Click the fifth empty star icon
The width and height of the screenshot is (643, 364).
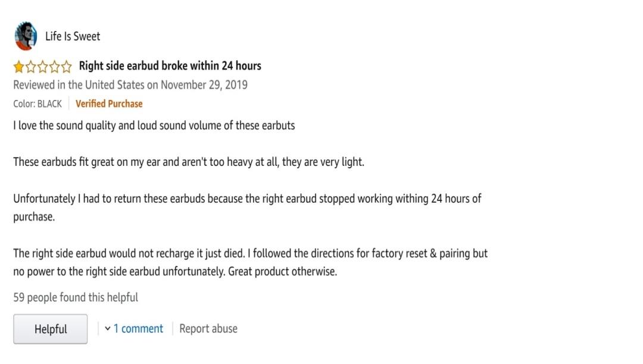click(x=67, y=67)
